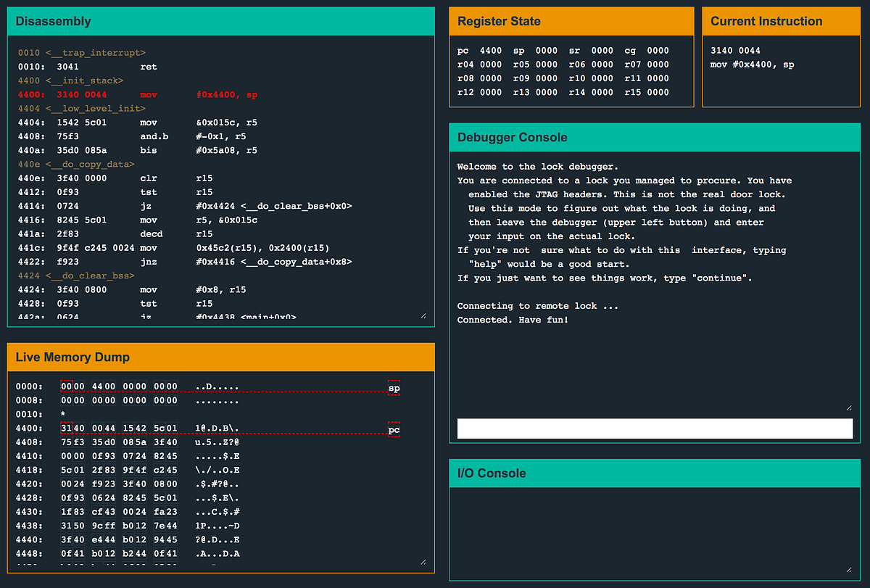
Task: Click the Live Memory Dump resize grip
Action: [423, 561]
